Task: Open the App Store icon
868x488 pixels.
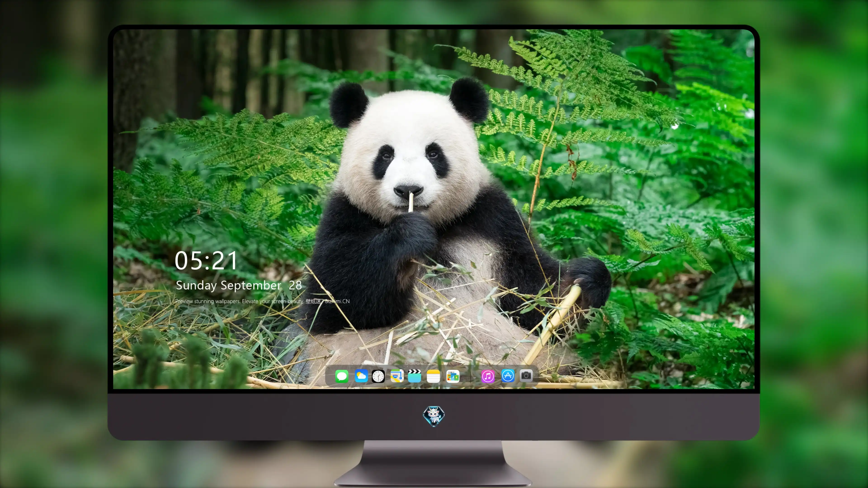Action: [x=508, y=375]
